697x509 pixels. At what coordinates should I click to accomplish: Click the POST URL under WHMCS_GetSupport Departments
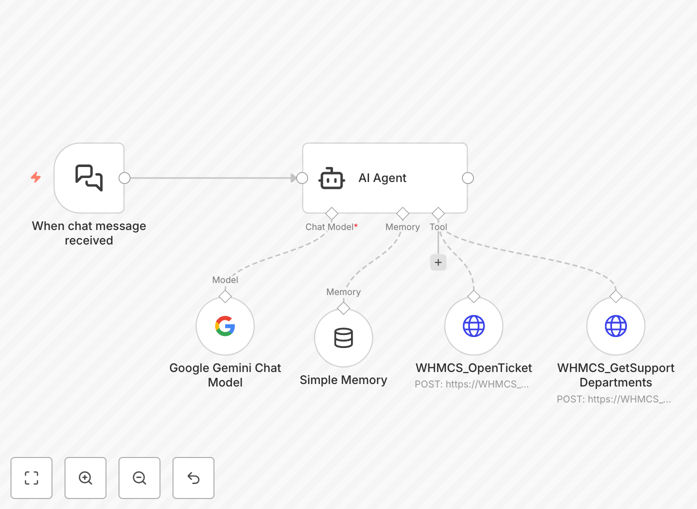614,399
